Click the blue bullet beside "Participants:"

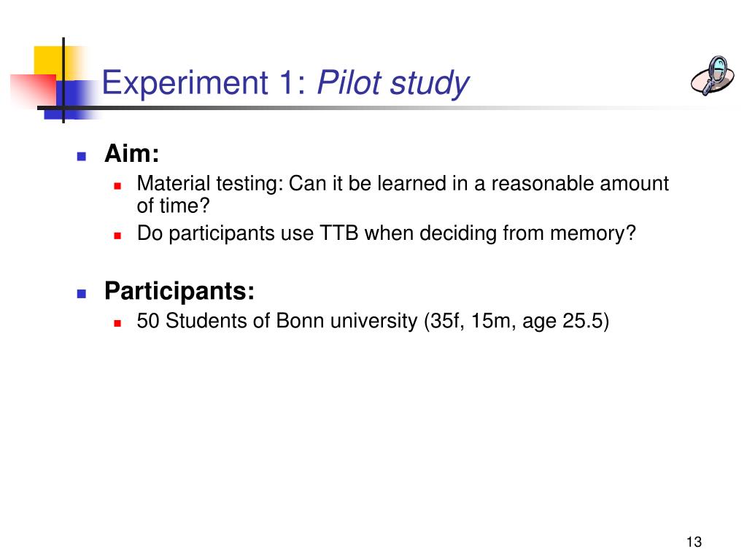pyautogui.click(x=82, y=294)
